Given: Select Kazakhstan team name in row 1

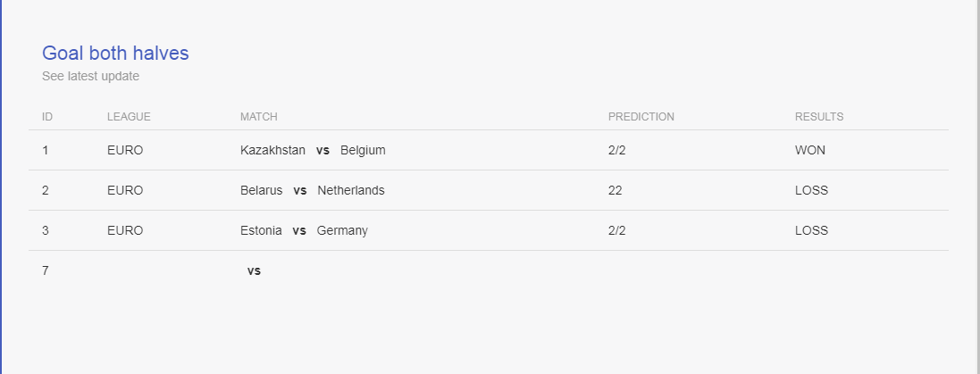Looking at the screenshot, I should tap(272, 151).
